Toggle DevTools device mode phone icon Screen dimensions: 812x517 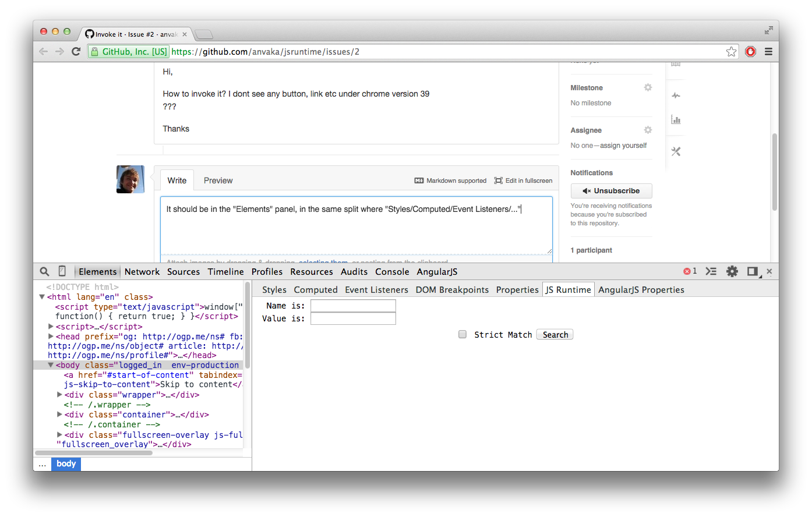point(62,271)
